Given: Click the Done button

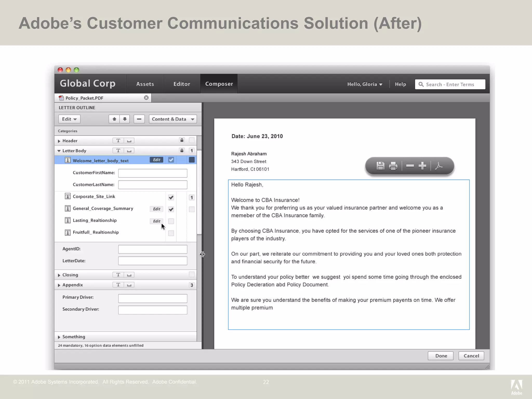Looking at the screenshot, I should point(441,356).
